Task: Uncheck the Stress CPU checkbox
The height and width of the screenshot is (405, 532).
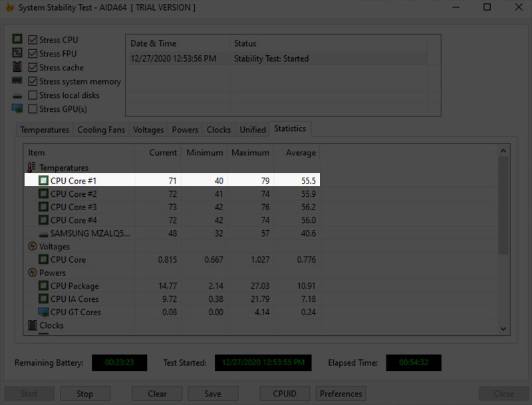Action: [33, 40]
